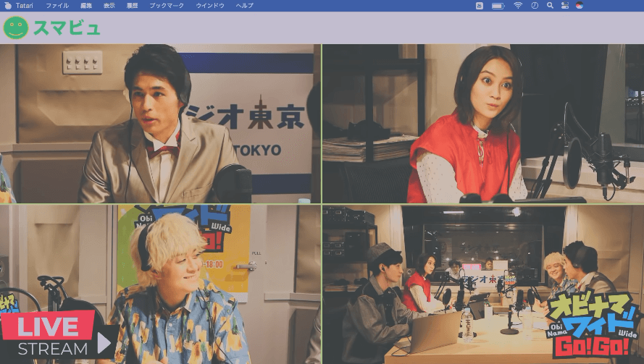Viewport: 644px width, 364px height.
Task: Click the スマビュ site title
Action: (x=67, y=28)
